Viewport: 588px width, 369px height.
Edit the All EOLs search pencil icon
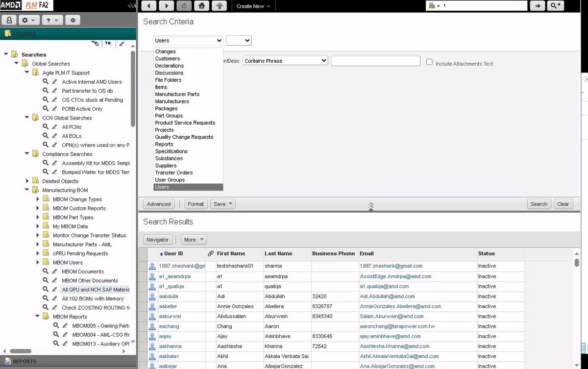[x=55, y=136]
